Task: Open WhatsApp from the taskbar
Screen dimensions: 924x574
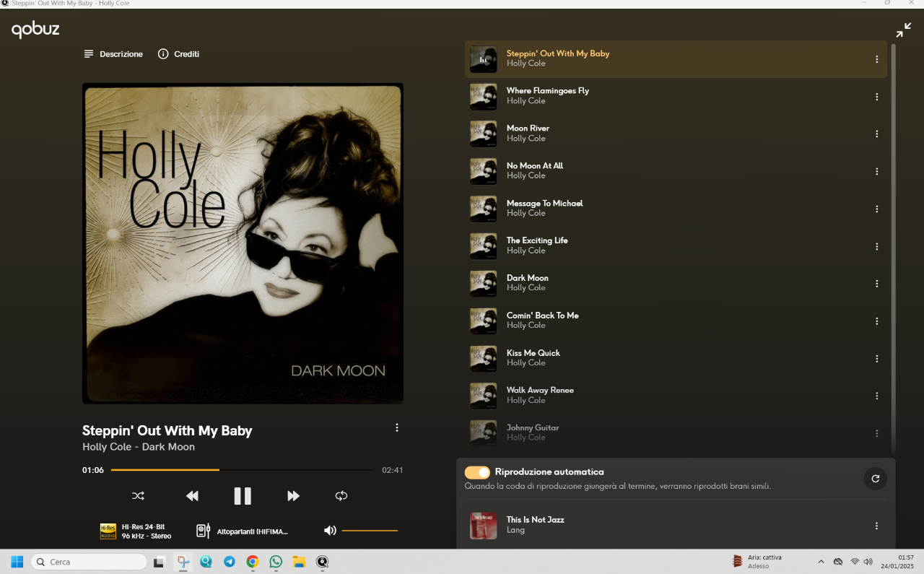Action: click(x=276, y=562)
